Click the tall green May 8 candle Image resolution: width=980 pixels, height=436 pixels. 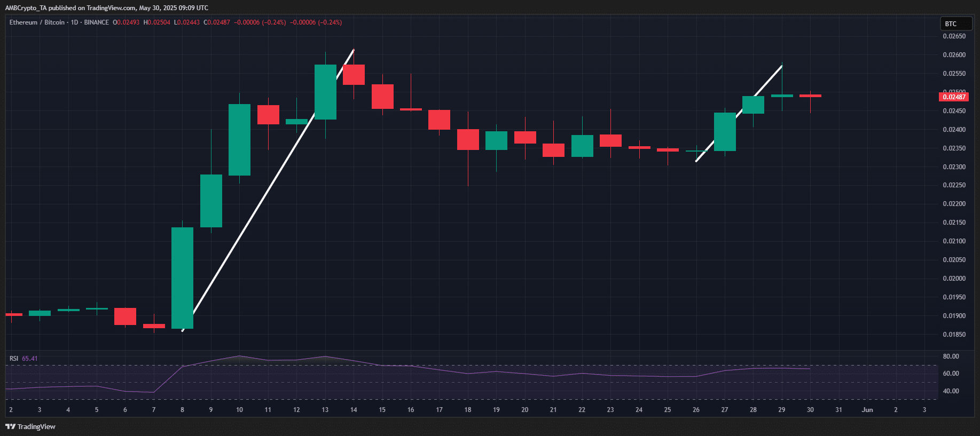point(182,278)
